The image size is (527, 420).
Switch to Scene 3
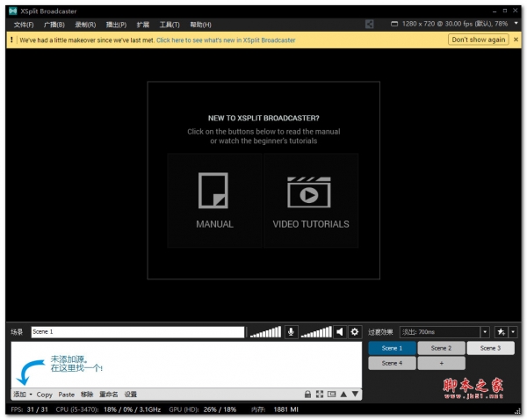(490, 348)
